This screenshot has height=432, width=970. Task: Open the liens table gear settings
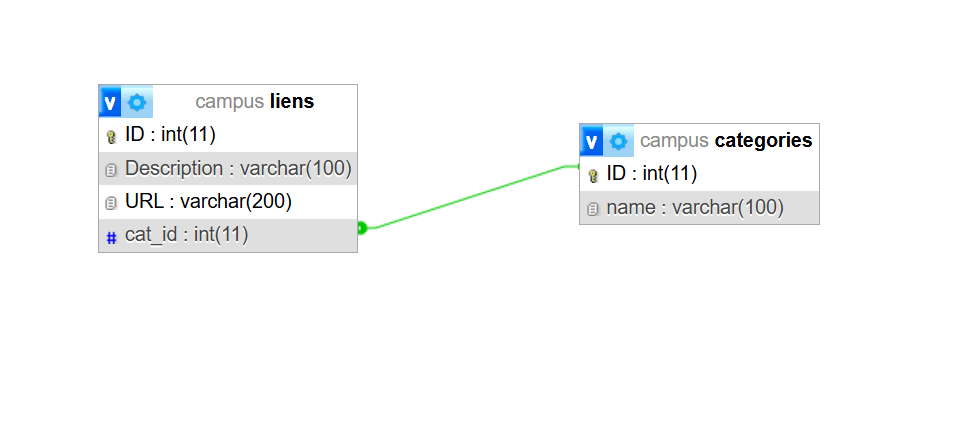[137, 101]
